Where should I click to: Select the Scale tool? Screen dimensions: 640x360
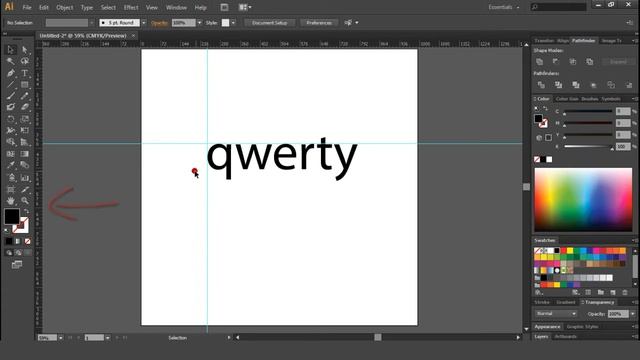click(x=24, y=119)
